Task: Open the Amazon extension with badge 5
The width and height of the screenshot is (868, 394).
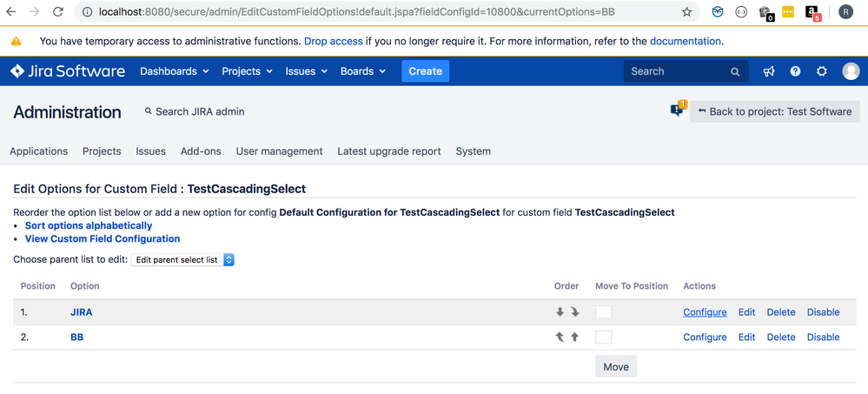Action: click(812, 13)
